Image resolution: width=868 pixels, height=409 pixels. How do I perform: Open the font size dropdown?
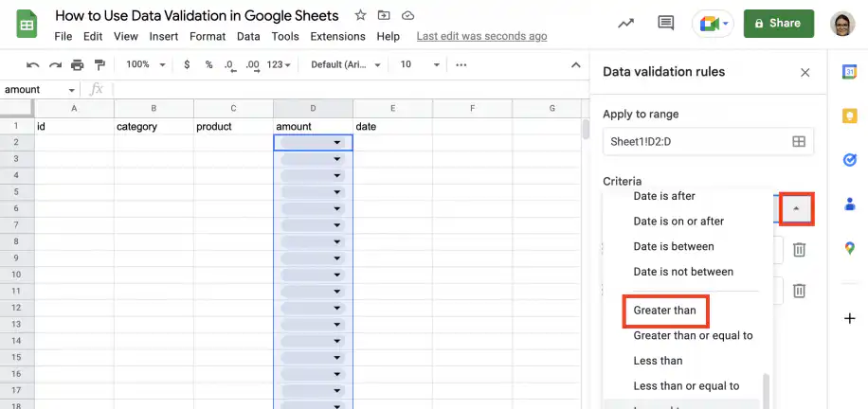pos(420,64)
